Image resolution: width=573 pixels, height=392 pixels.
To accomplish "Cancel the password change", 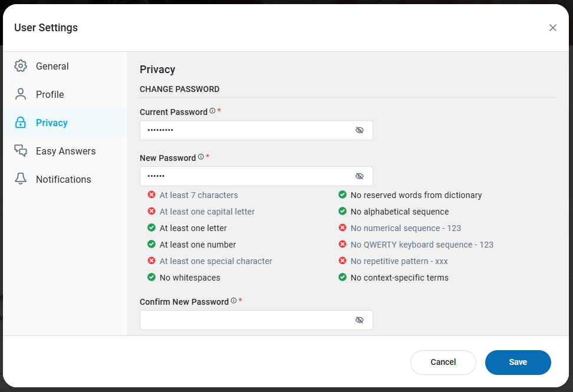I will pos(443,363).
